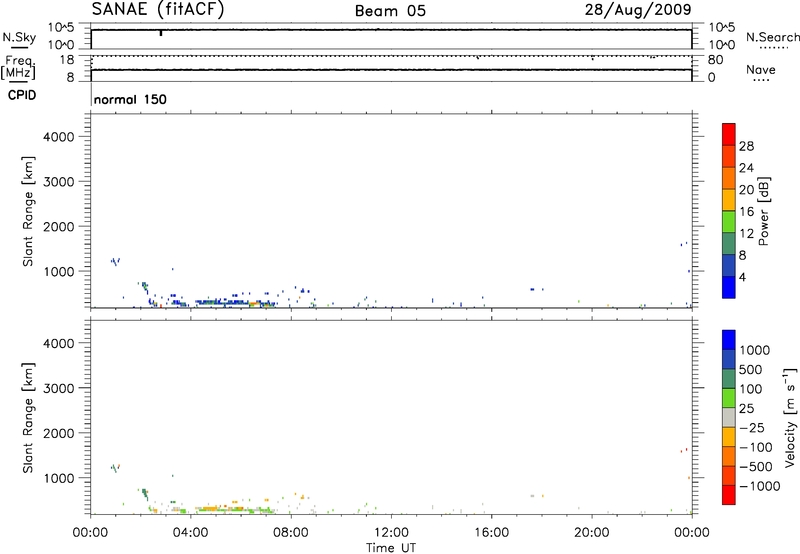Select the 12:00 time tick label
Viewport: 800px width, 554px height.
391,533
